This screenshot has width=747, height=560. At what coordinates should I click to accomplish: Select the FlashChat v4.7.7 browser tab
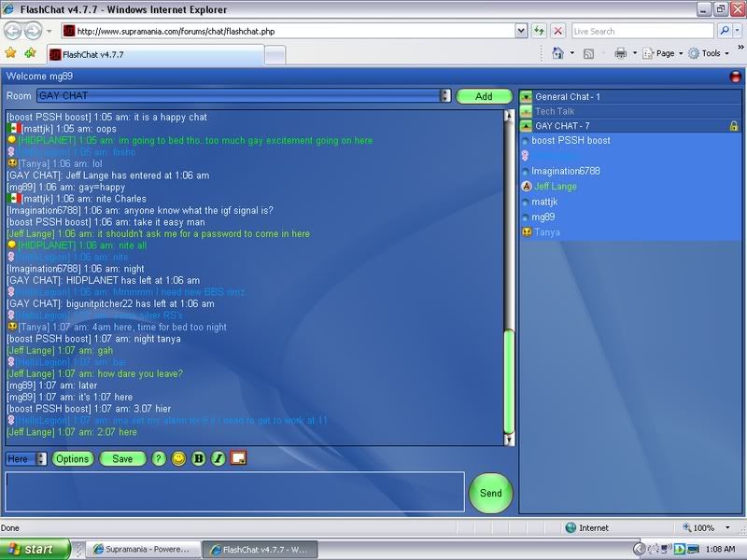pos(155,55)
